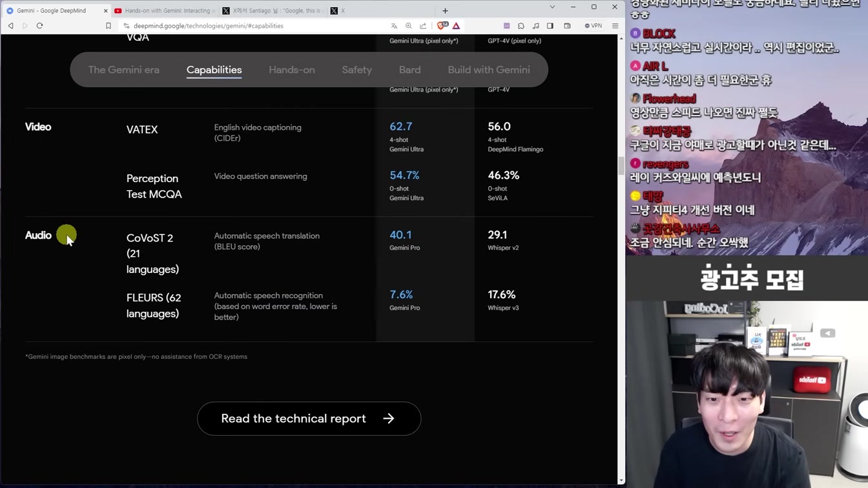868x488 pixels.
Task: Click the zoom magnifier icon in address bar
Action: [409, 26]
